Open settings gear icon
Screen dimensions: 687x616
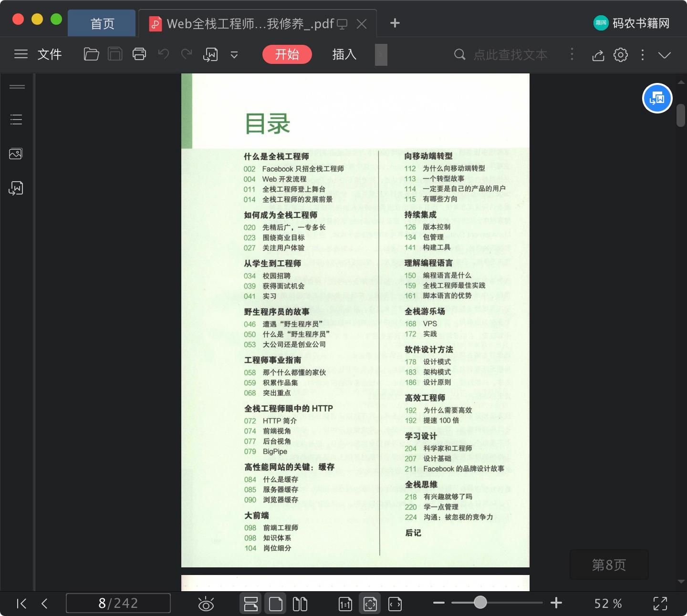point(621,55)
